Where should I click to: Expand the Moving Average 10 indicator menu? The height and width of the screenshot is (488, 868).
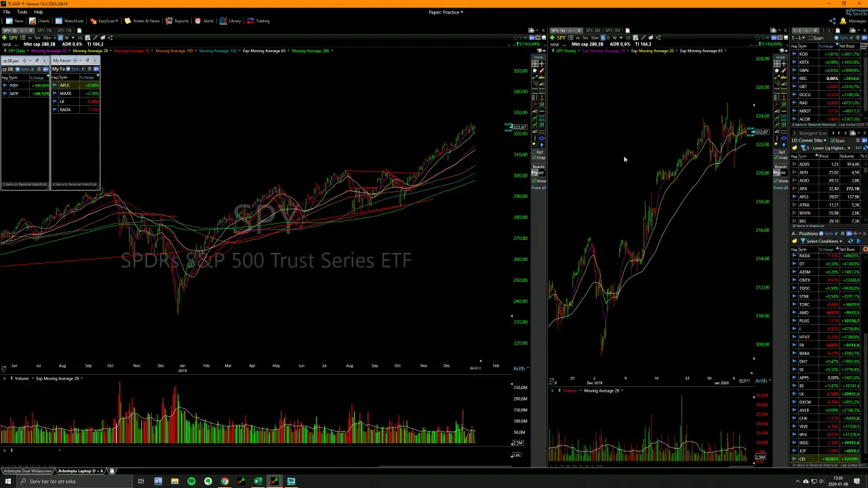coord(69,51)
